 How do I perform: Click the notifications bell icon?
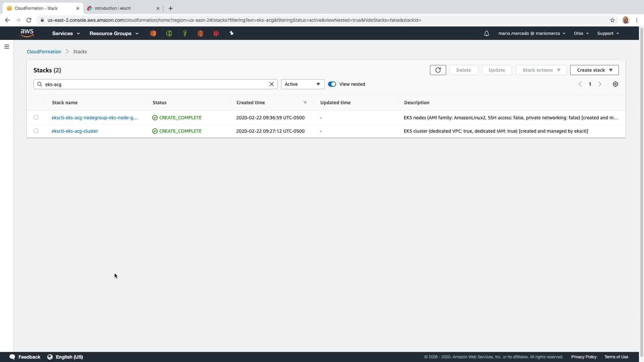point(486,34)
